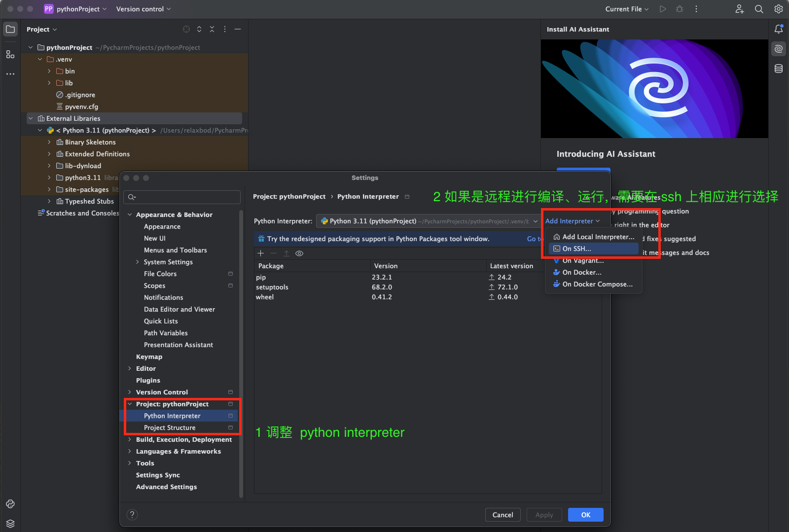Open the Notifications bell icon

point(779,29)
